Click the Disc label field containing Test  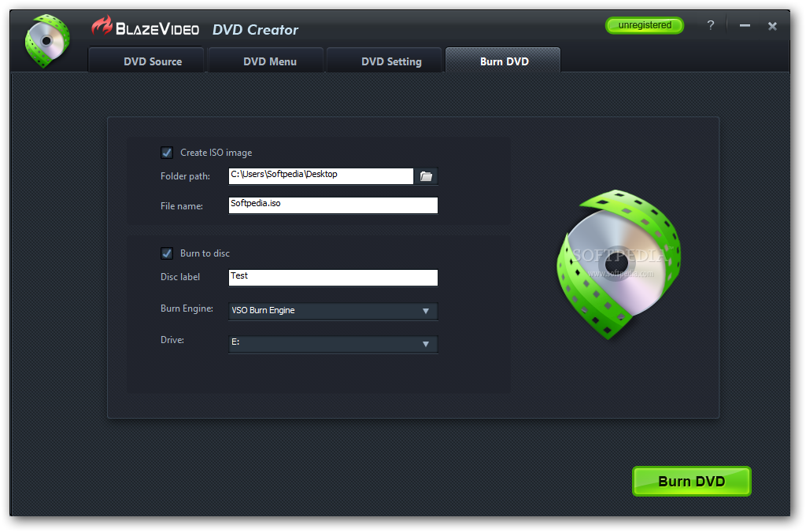coord(333,278)
